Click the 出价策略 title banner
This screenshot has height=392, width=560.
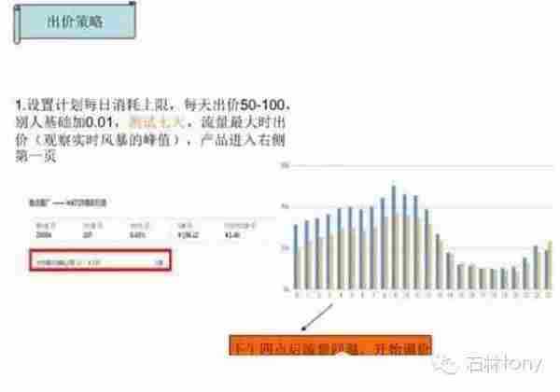77,21
